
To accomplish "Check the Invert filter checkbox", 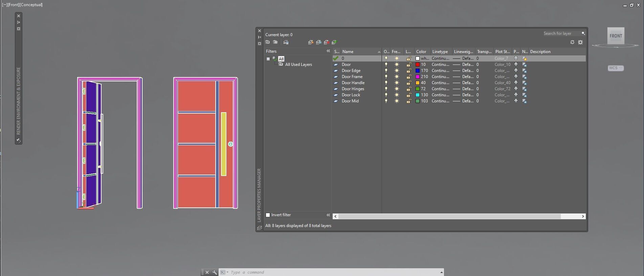I will click(x=268, y=215).
